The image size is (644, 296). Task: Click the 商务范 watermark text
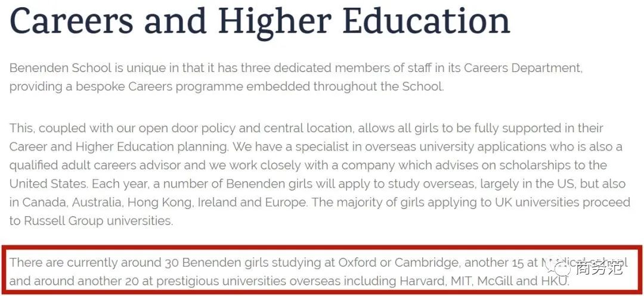599,269
